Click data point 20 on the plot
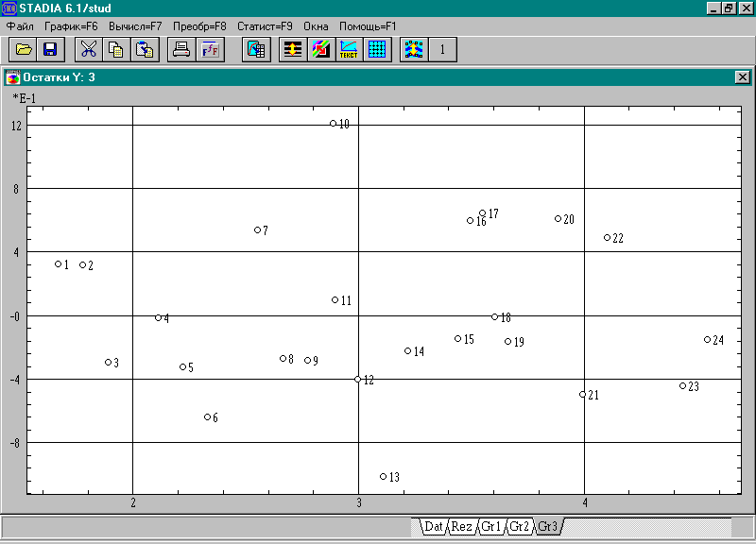Viewport: 756px width, 544px height. tap(558, 219)
